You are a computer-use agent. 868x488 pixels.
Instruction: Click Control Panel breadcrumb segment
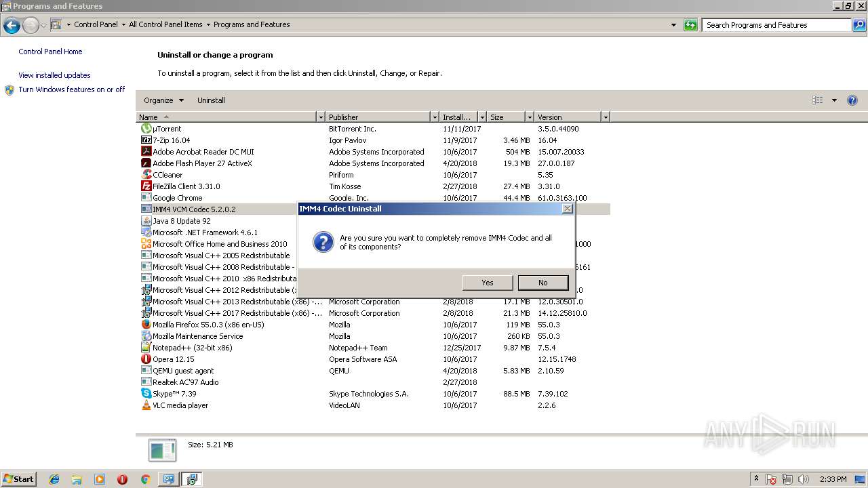click(96, 24)
